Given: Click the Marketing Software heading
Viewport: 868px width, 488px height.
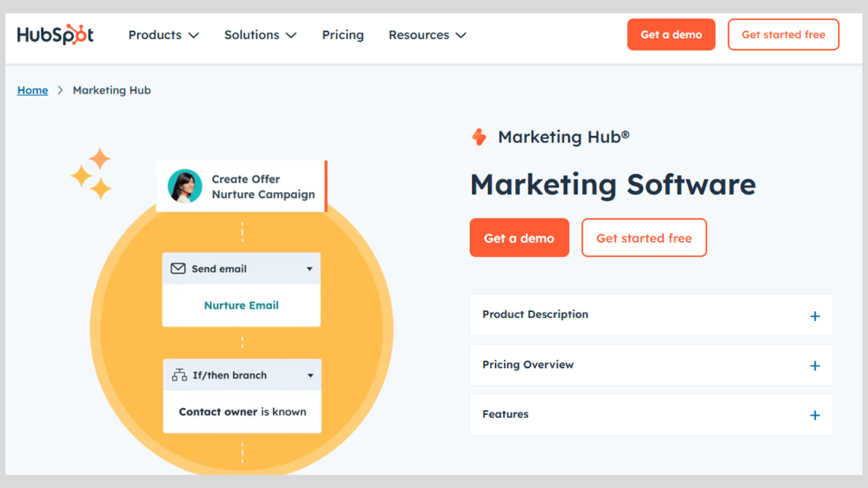Looking at the screenshot, I should [613, 184].
